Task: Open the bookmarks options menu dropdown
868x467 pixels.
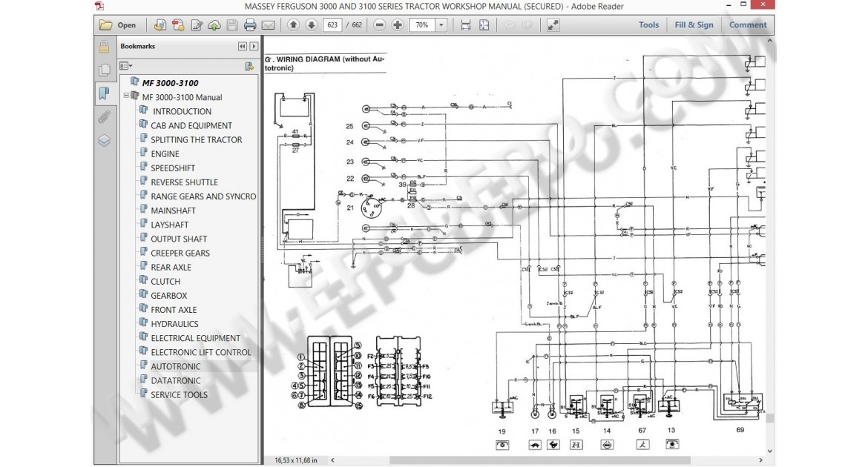Action: pyautogui.click(x=126, y=66)
